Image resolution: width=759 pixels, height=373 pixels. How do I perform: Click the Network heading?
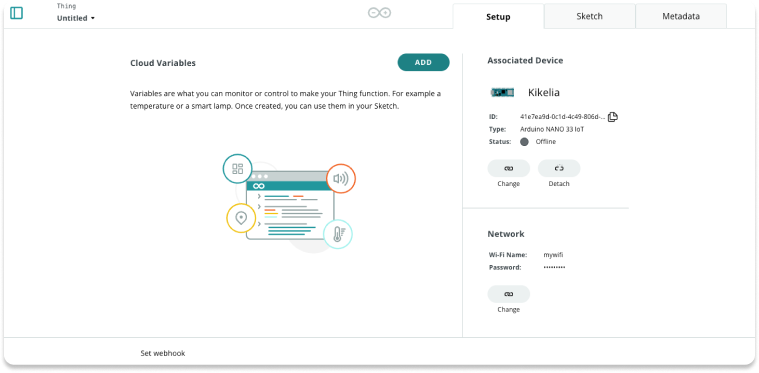pyautogui.click(x=506, y=234)
